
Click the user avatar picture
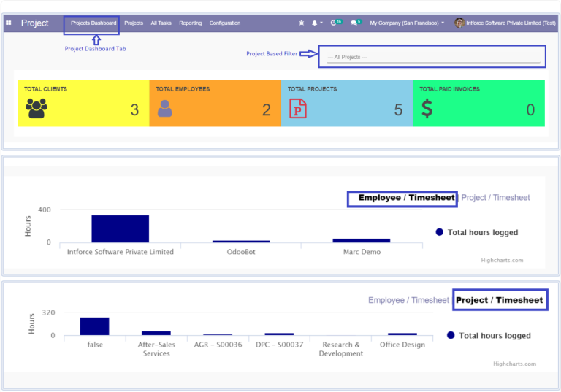tap(459, 23)
